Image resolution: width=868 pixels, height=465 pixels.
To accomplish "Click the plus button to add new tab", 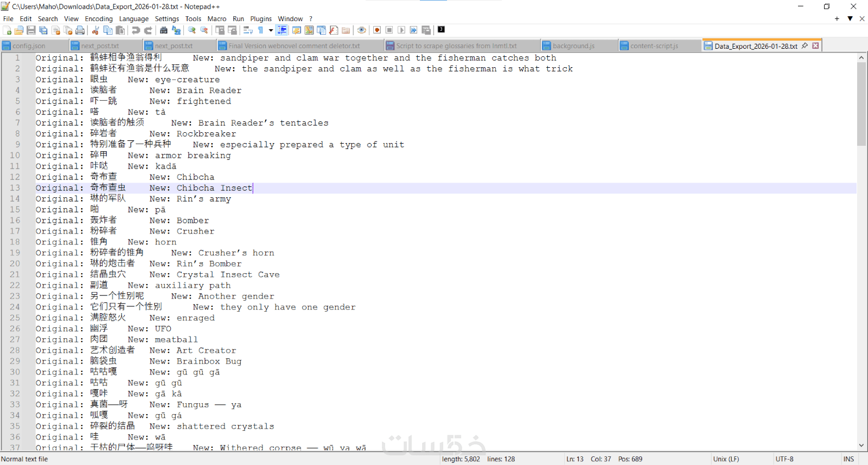I will 837,18.
